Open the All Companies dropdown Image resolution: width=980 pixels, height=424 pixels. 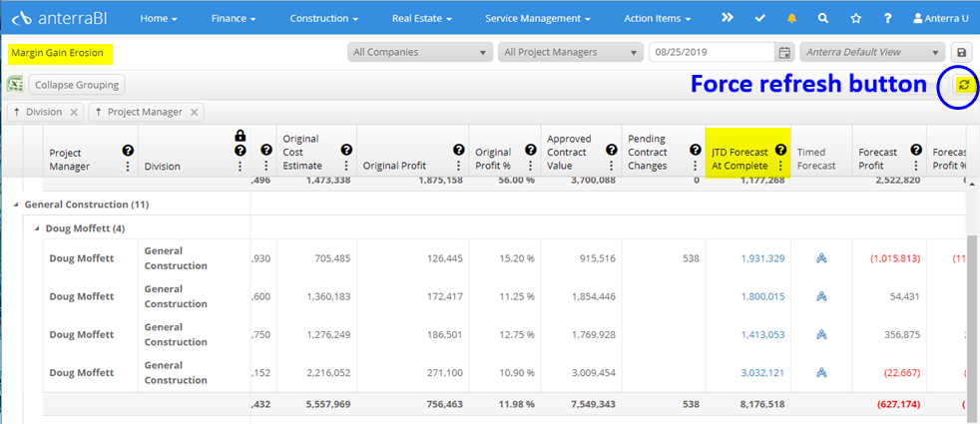coord(419,52)
